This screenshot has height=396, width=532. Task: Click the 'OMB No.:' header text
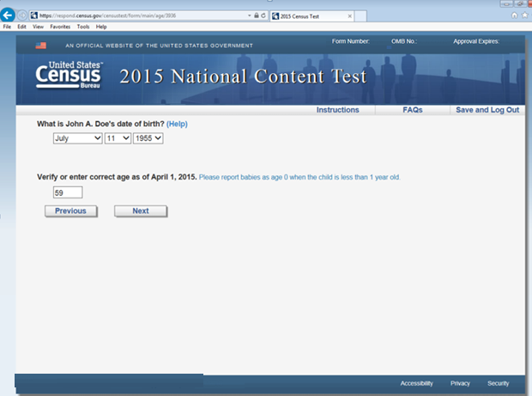point(404,41)
